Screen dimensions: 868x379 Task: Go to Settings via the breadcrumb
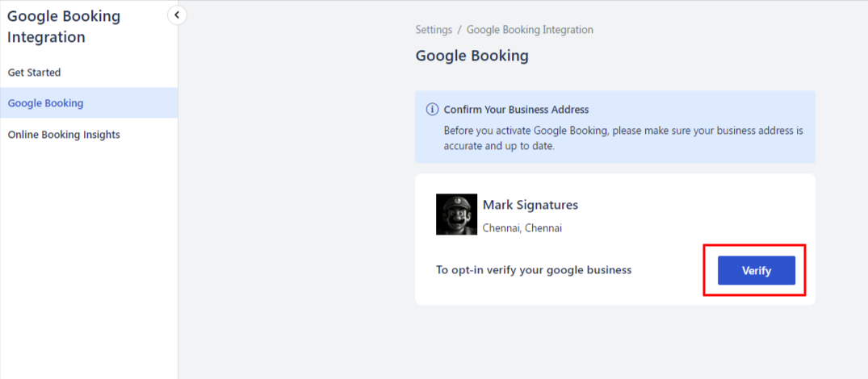[x=434, y=30]
